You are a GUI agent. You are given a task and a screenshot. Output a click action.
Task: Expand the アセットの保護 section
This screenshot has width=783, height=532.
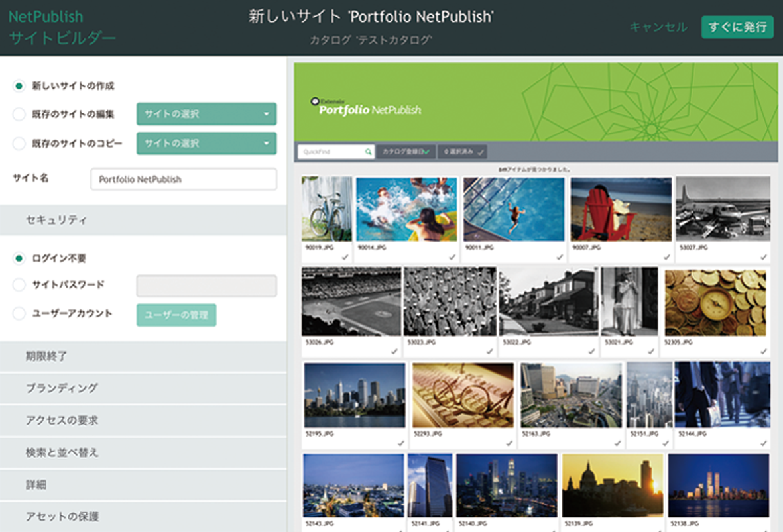click(143, 517)
